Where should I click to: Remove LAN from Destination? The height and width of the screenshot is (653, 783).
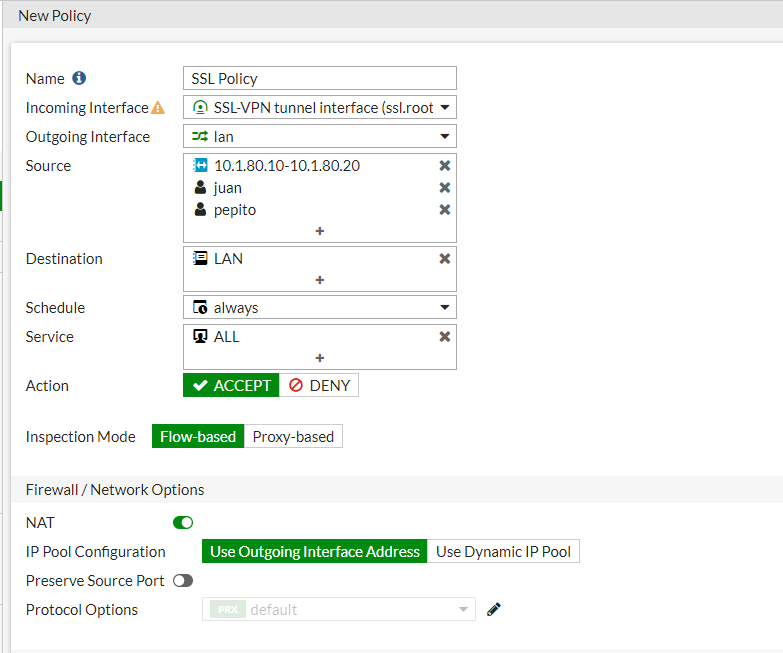pyautogui.click(x=445, y=259)
